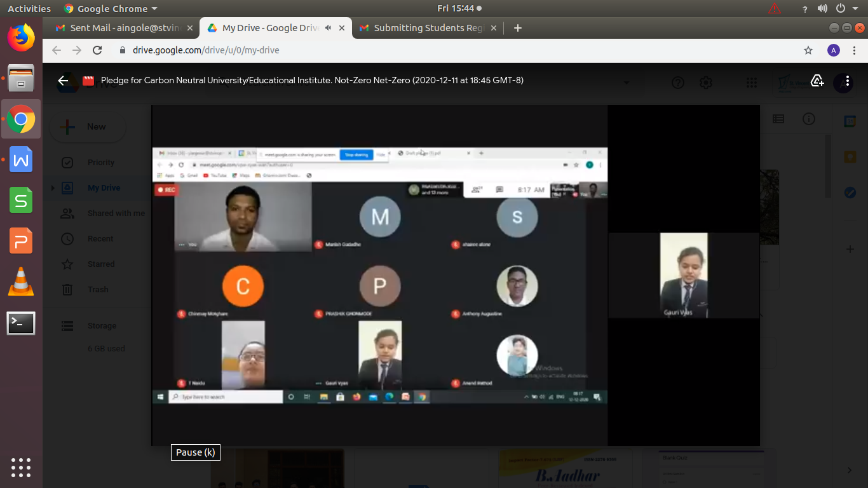Open the Keep side panel icon
The image size is (868, 488).
coord(850,157)
